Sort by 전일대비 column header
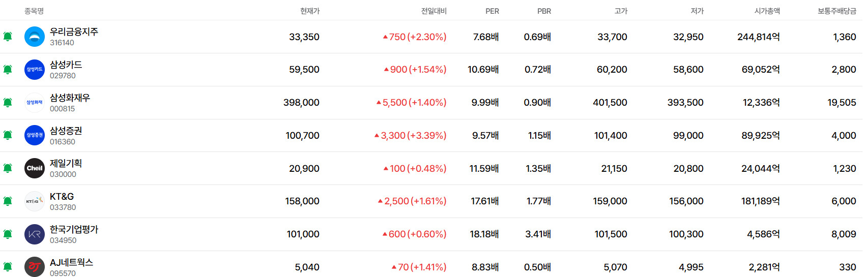868x277 pixels. [433, 11]
